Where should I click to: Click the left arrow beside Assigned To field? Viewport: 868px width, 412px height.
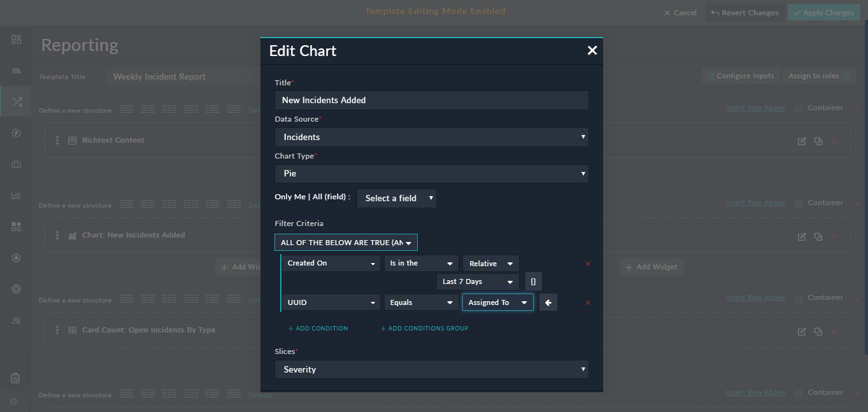tap(548, 302)
